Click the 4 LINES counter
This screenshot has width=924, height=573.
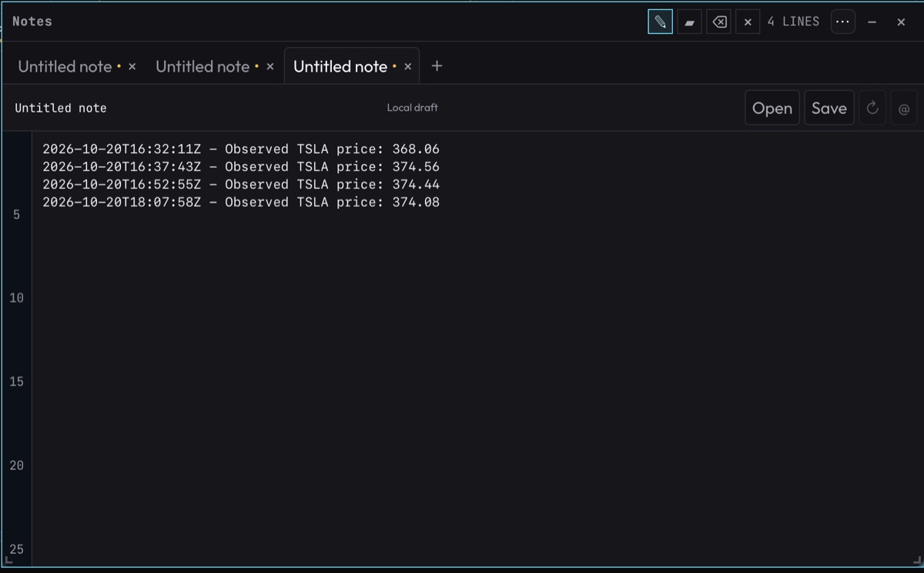(793, 22)
